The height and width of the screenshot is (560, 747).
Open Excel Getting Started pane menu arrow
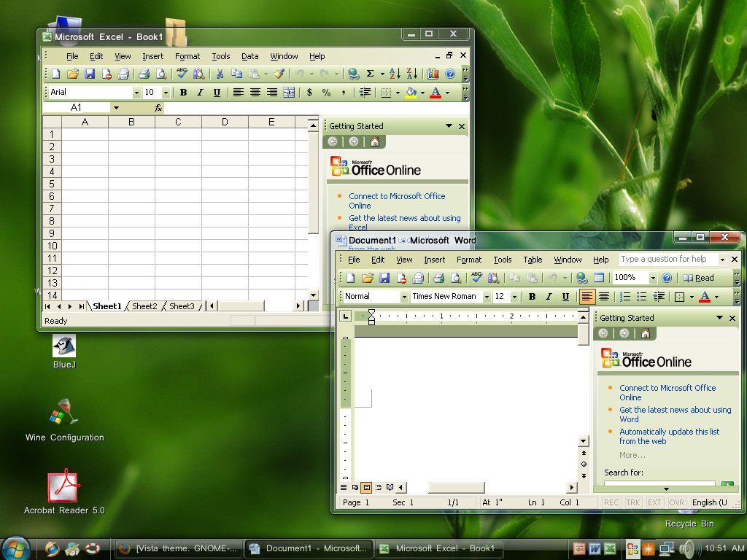(449, 126)
